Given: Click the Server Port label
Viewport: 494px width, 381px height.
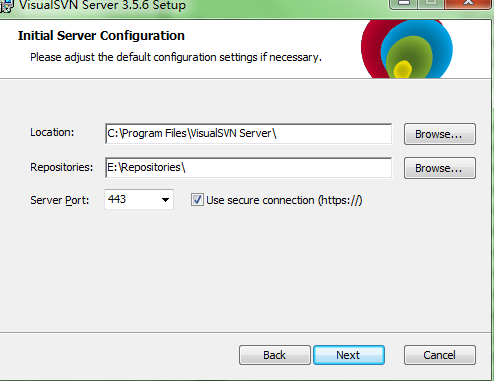Looking at the screenshot, I should (60, 200).
